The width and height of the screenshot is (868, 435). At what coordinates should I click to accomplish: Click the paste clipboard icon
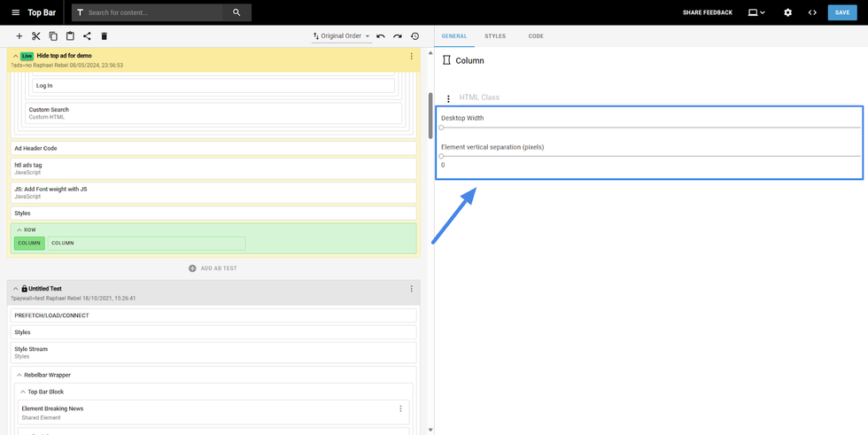[x=70, y=36]
